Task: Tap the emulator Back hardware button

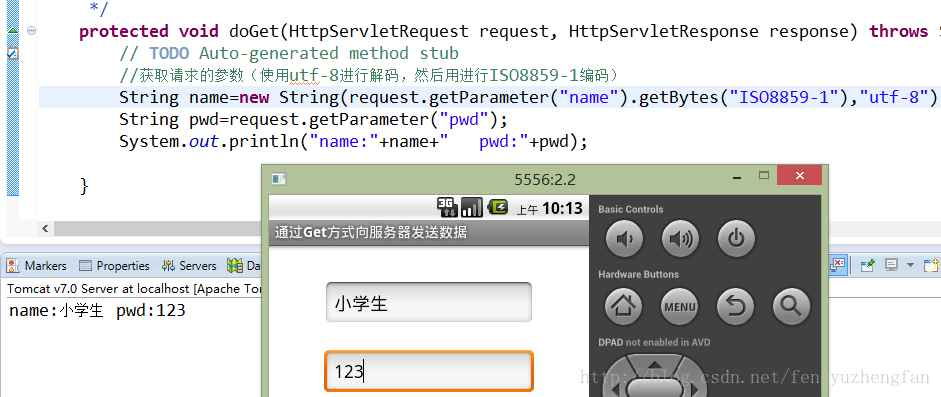Action: click(x=736, y=306)
